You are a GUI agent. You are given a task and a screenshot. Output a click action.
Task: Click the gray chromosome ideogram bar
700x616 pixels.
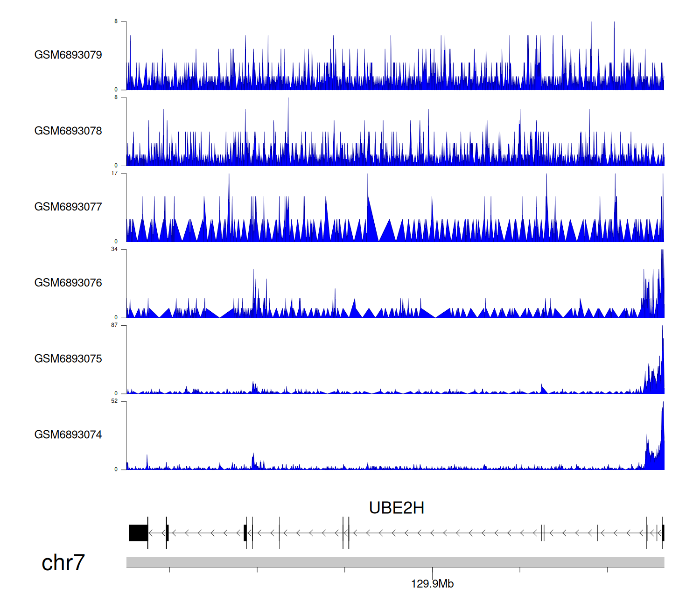coord(395,562)
